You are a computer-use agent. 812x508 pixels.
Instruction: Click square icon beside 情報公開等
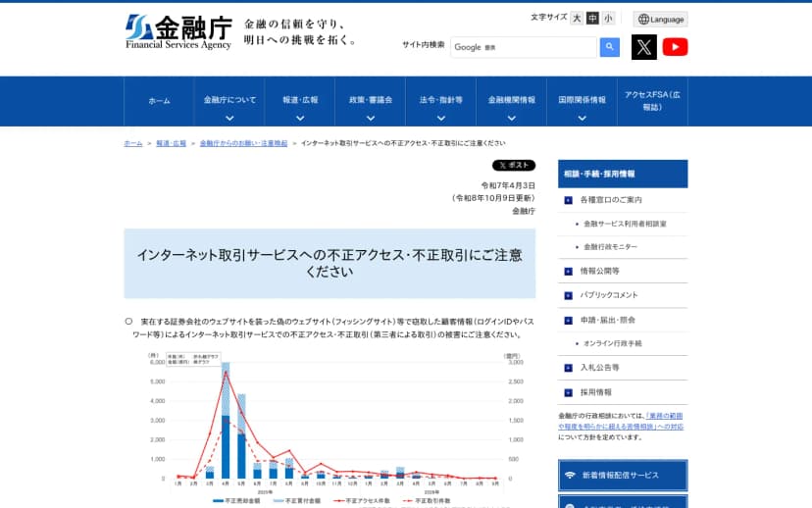pyautogui.click(x=568, y=272)
